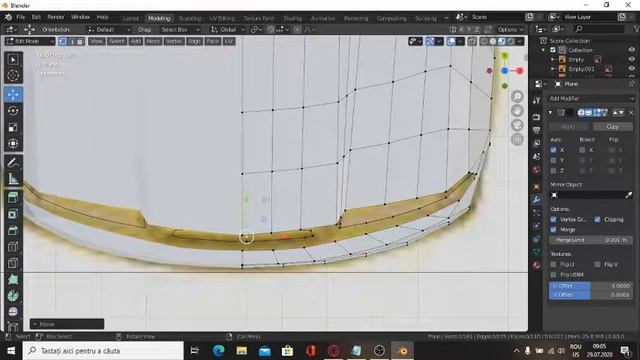Screen dimensions: 640x360
Task: Toggle the Clipping checkbox
Action: pos(598,219)
